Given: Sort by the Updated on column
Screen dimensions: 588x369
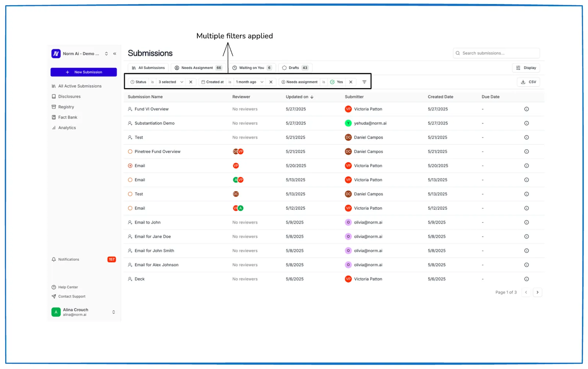Looking at the screenshot, I should [x=300, y=97].
